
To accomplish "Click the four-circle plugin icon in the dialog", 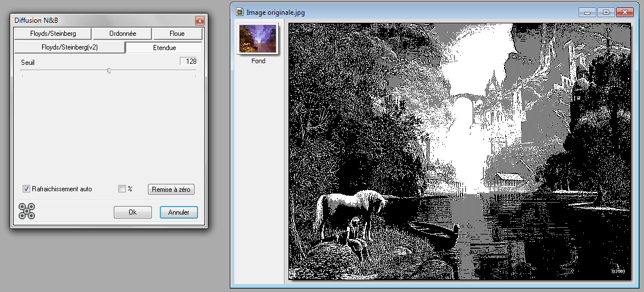I will [x=27, y=211].
